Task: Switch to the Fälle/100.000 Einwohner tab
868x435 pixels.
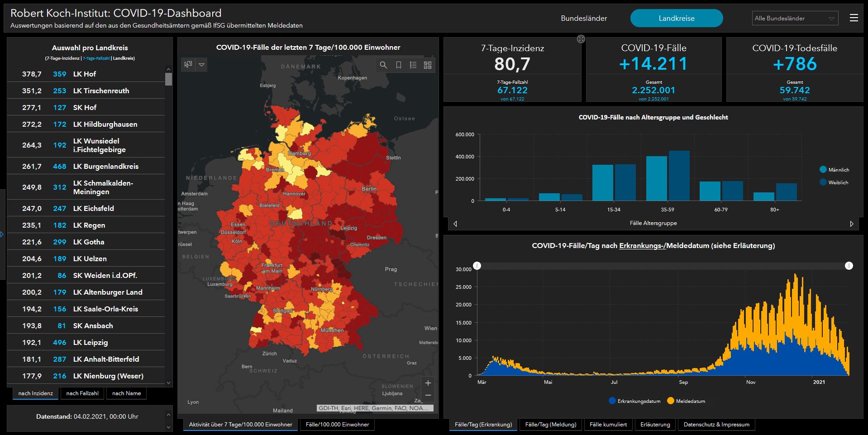Action: [x=337, y=425]
